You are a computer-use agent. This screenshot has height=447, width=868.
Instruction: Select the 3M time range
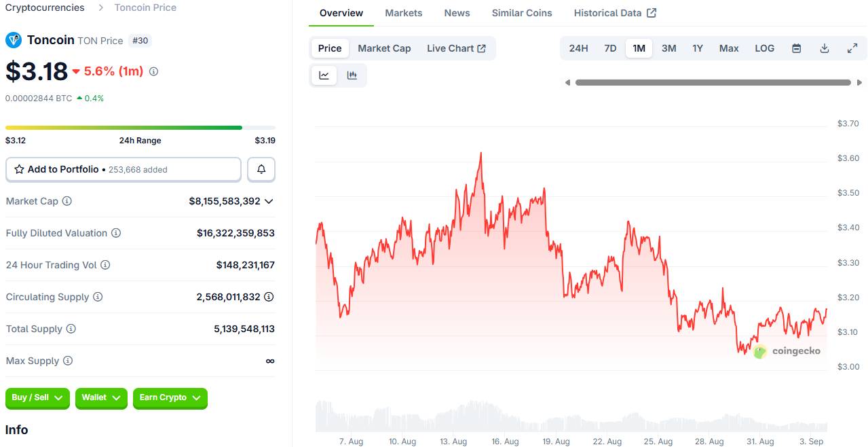[x=668, y=48]
